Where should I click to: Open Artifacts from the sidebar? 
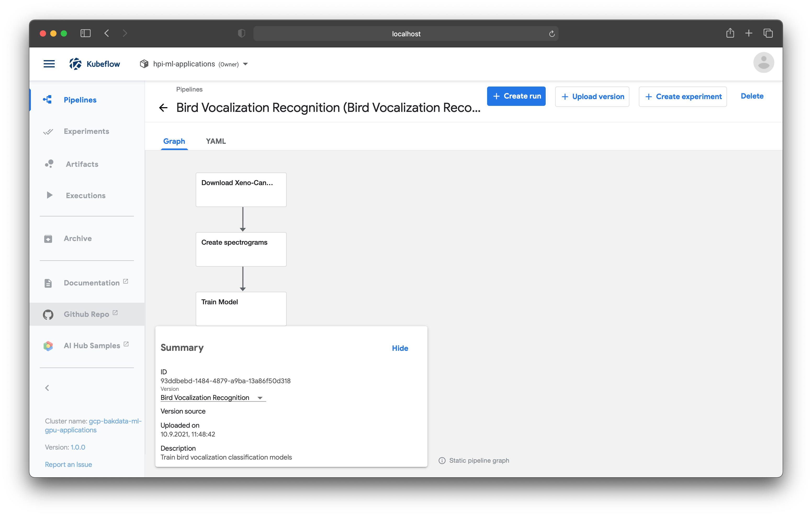coord(82,164)
